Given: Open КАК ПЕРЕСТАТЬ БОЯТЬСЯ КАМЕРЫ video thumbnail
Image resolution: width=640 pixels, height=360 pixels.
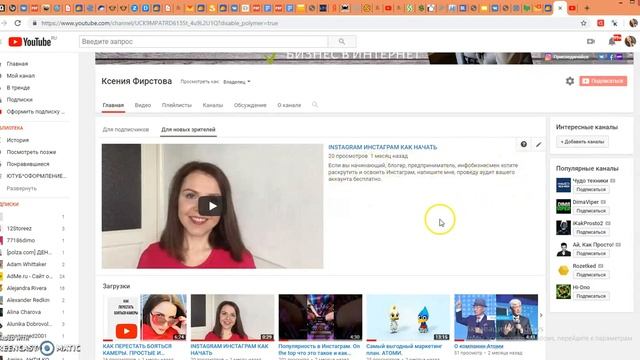Looking at the screenshot, I should point(144,318).
